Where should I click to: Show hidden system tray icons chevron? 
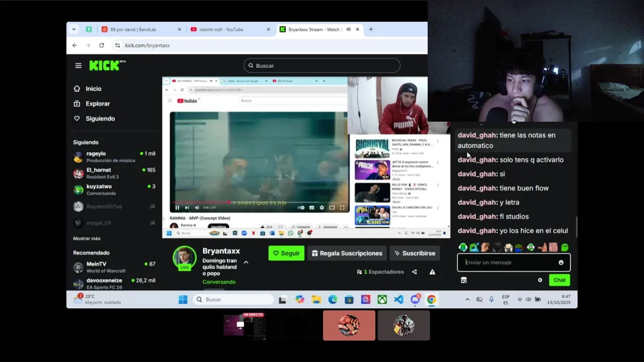coord(467,300)
